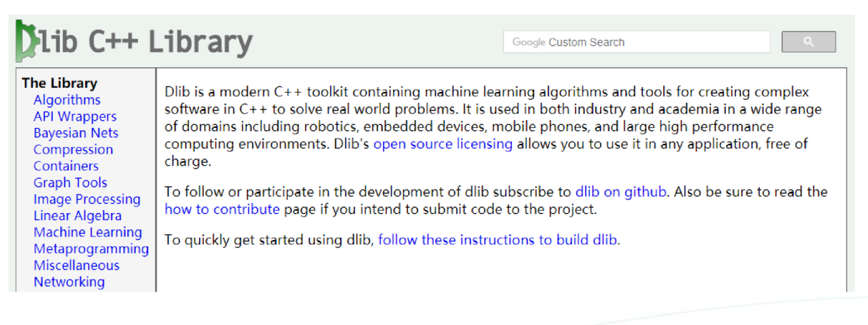Click The Library sidebar heading

[59, 83]
